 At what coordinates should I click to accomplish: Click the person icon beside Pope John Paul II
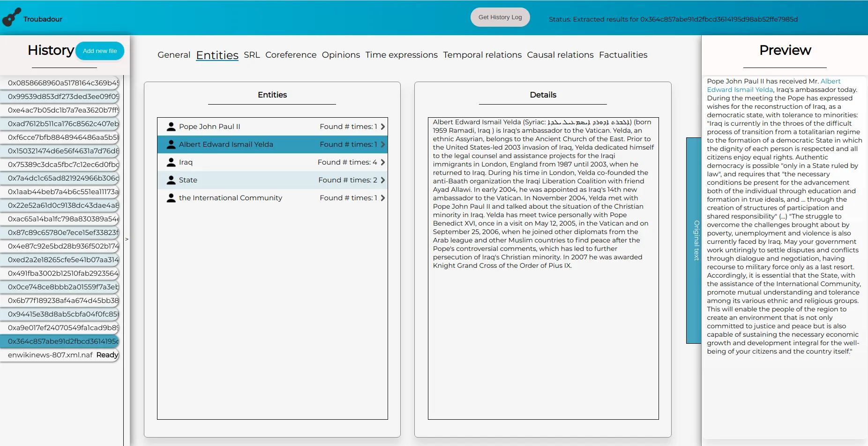click(170, 126)
